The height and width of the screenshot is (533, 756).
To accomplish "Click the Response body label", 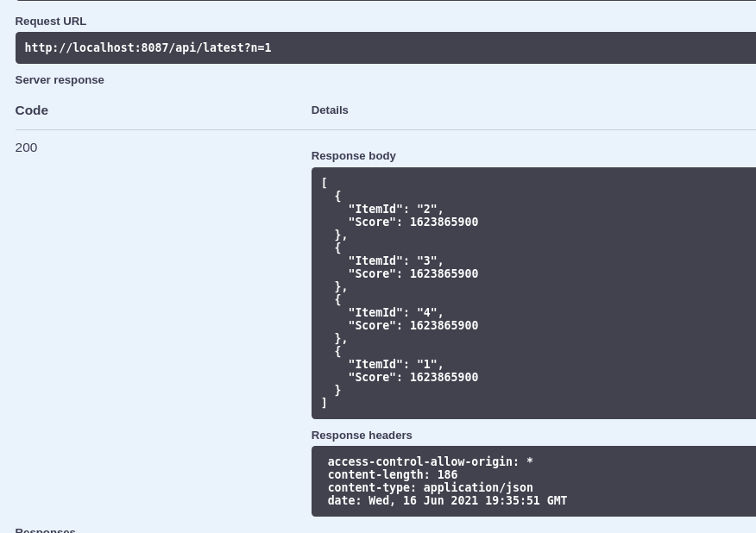I will click(x=353, y=155).
